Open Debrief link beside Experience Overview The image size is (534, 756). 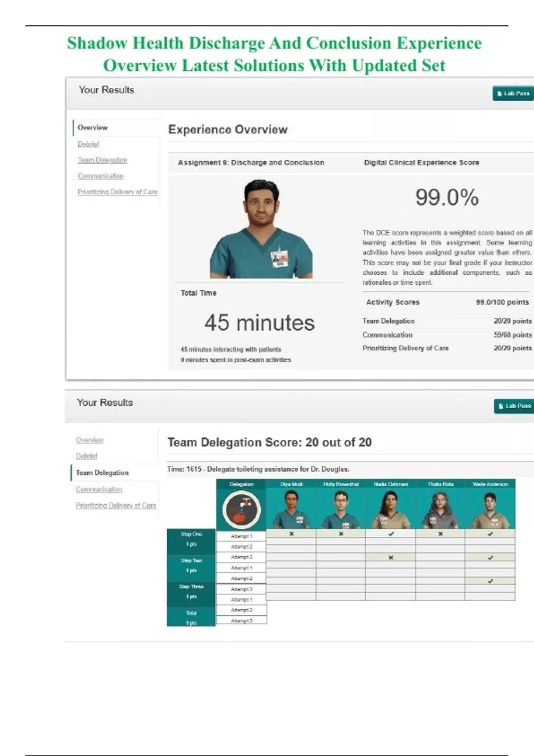tap(88, 144)
